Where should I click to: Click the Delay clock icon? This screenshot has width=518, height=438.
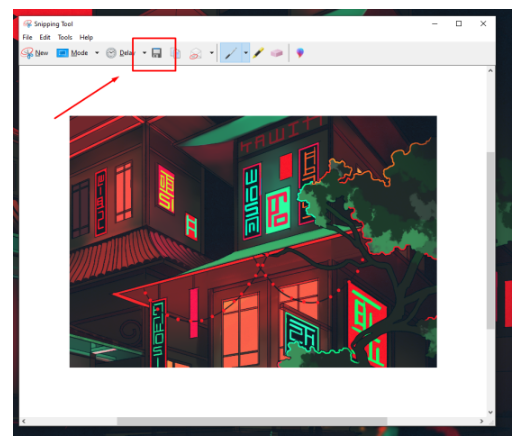click(111, 53)
